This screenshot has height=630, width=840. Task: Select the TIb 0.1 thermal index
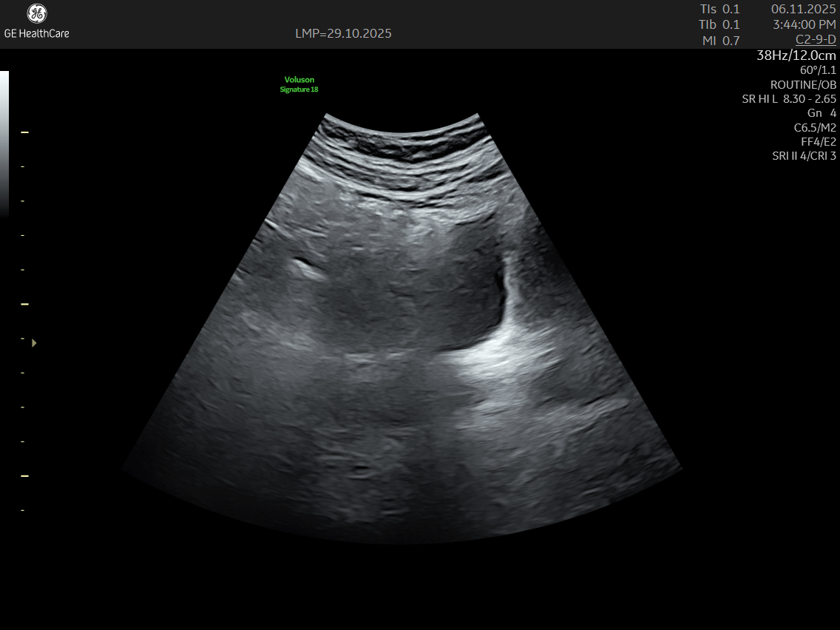tap(719, 24)
